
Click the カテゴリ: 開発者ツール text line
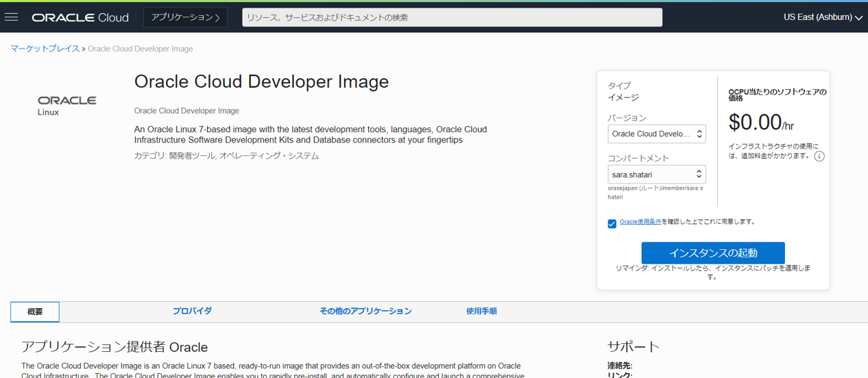tap(227, 156)
